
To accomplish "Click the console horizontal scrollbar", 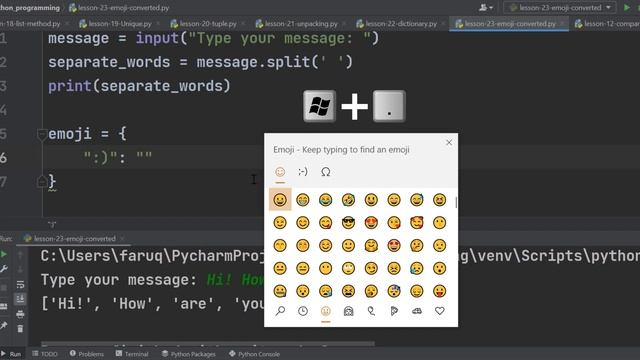I will [207, 344].
